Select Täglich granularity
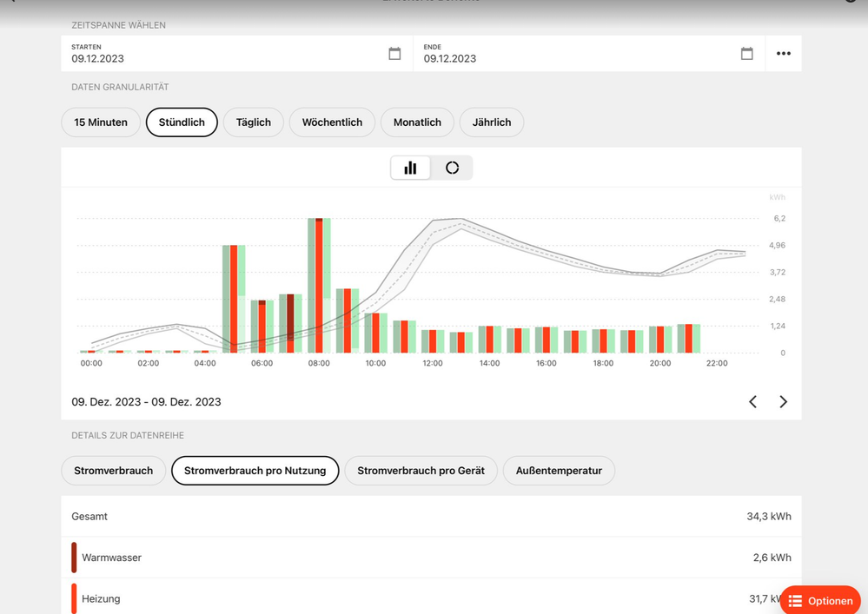 [x=253, y=122]
